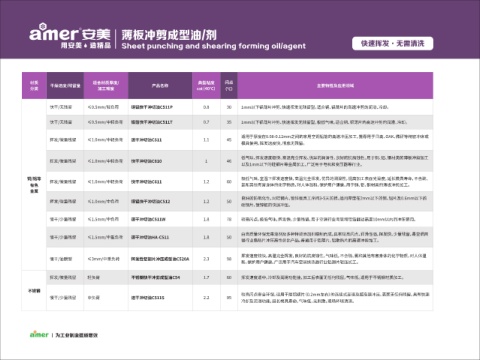The height and width of the screenshot is (360, 480).
Task: Click the flash point value in the C511S row
Action: [x=229, y=298]
